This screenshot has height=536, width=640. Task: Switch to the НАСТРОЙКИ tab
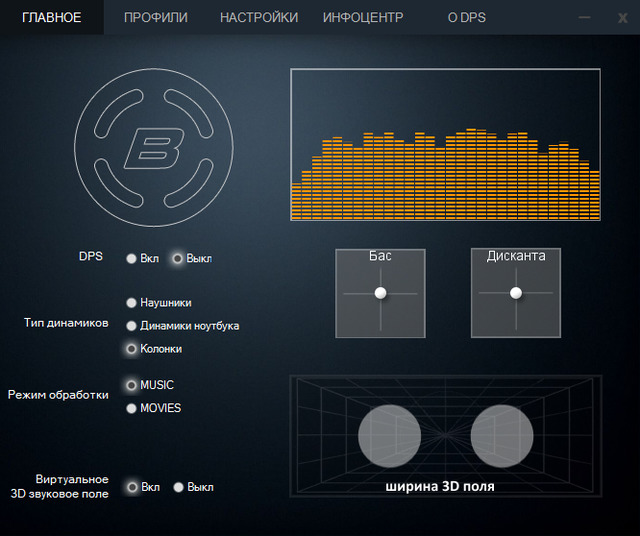tap(258, 17)
